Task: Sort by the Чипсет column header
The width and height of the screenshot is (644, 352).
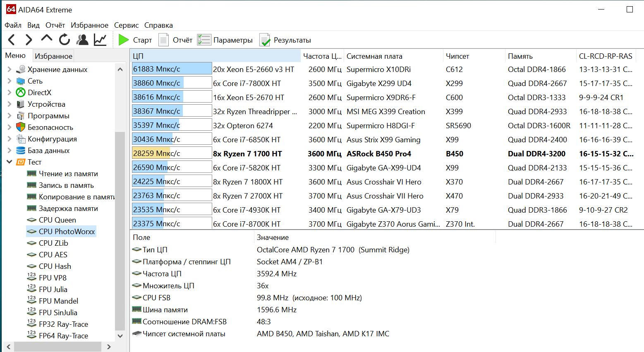Action: point(474,56)
